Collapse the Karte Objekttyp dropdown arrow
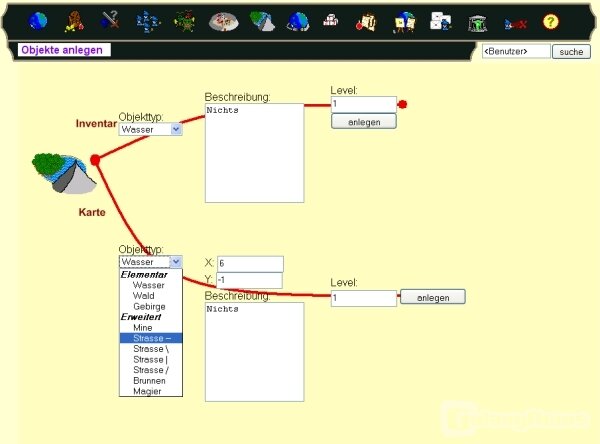The height and width of the screenshot is (444, 600). click(176, 262)
